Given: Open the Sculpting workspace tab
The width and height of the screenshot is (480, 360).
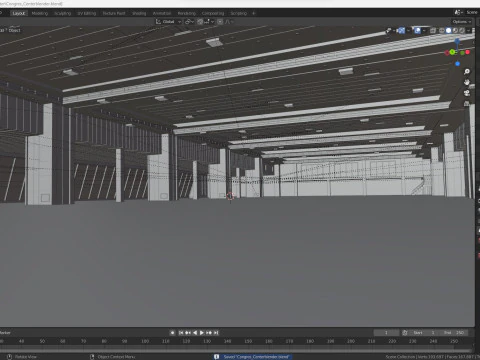Looking at the screenshot, I should pos(63,13).
